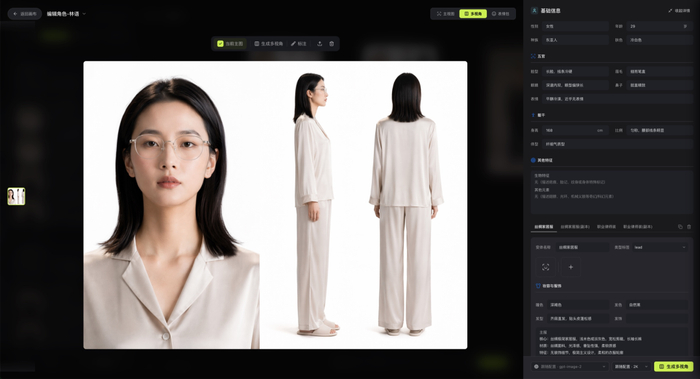Screen dimensions: 700x379
Task: Open the 2K resolution dropdown
Action: (631, 367)
